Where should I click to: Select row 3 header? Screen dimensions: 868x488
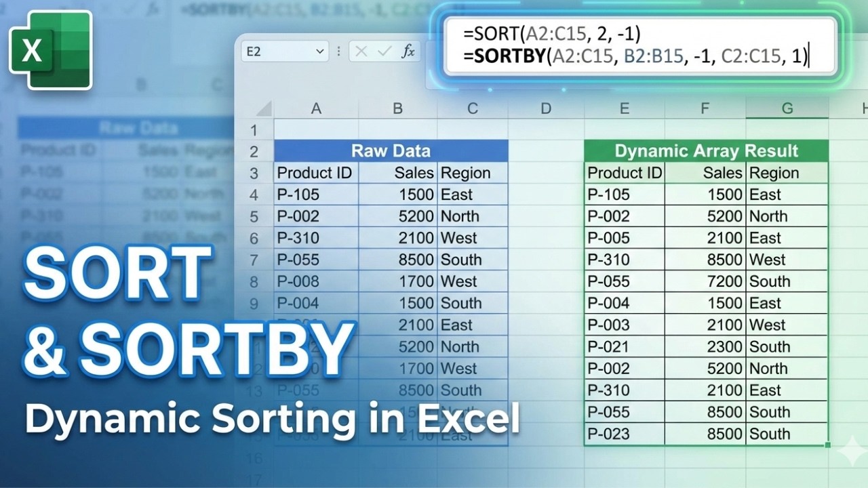tap(254, 173)
